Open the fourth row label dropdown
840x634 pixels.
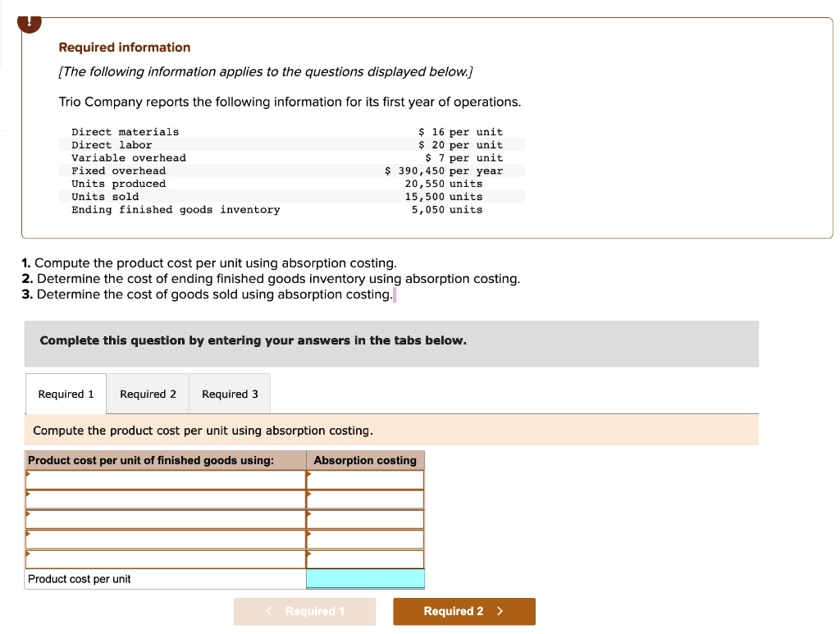click(x=164, y=539)
